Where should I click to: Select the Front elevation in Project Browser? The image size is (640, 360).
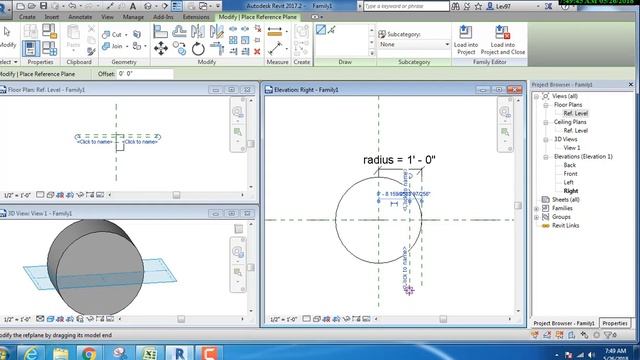(570, 174)
